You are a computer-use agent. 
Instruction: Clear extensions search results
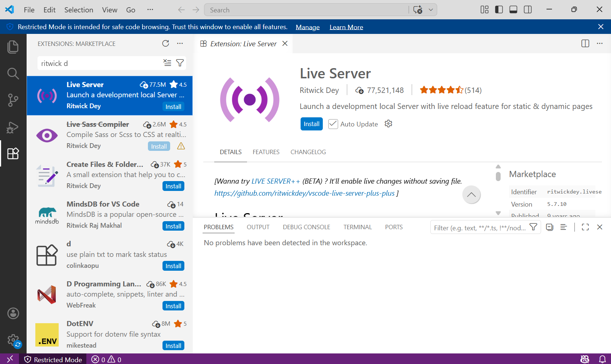click(167, 63)
